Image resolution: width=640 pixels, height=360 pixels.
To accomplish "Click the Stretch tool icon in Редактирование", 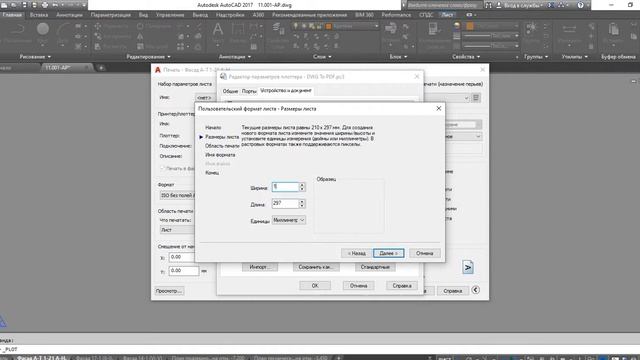I will (98, 47).
